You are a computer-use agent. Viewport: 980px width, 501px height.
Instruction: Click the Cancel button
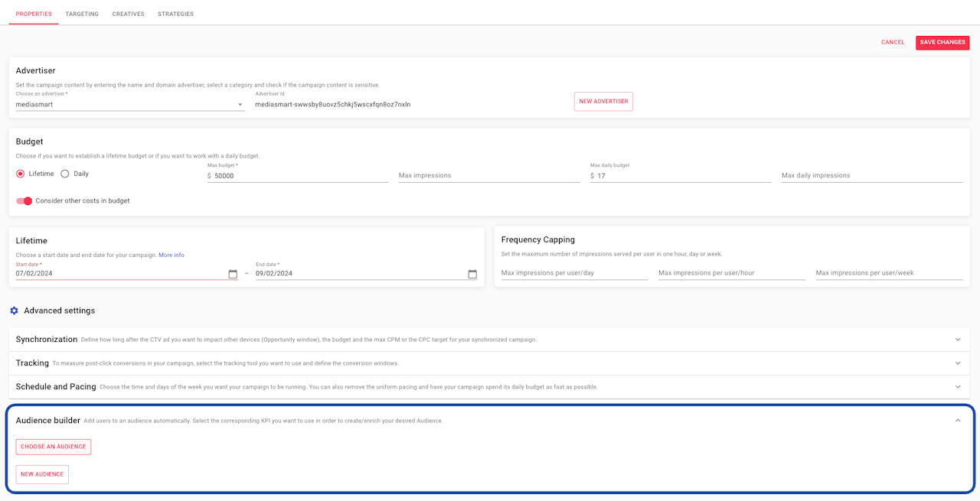pyautogui.click(x=893, y=43)
